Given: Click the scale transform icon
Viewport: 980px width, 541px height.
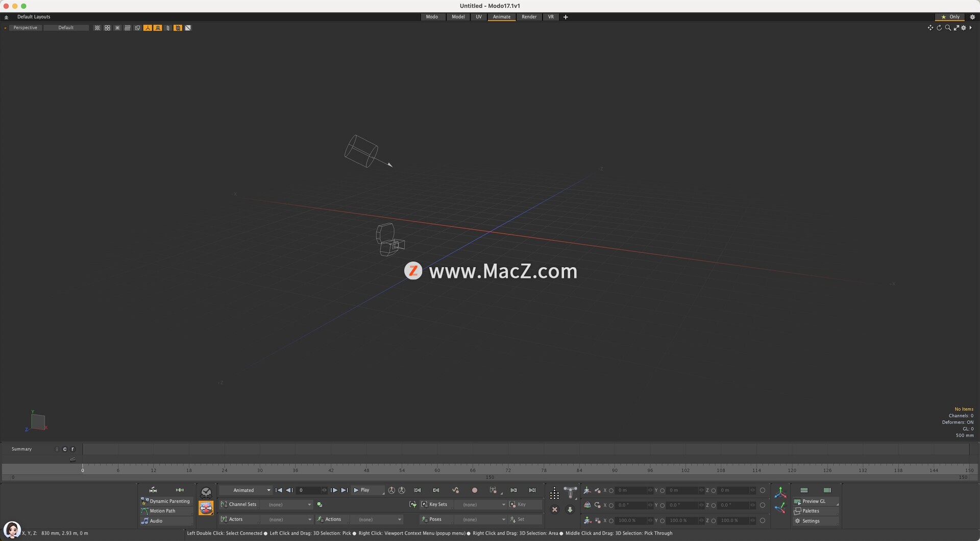Looking at the screenshot, I should click(587, 521).
